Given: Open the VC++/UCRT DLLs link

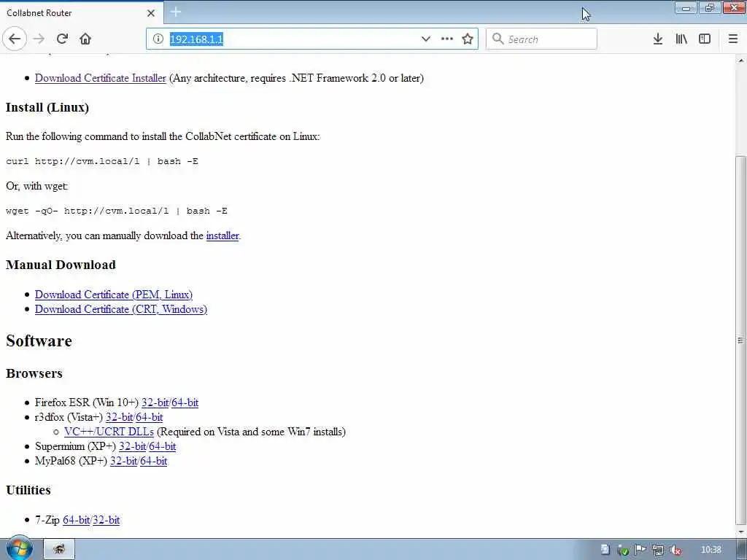Looking at the screenshot, I should pos(109,432).
